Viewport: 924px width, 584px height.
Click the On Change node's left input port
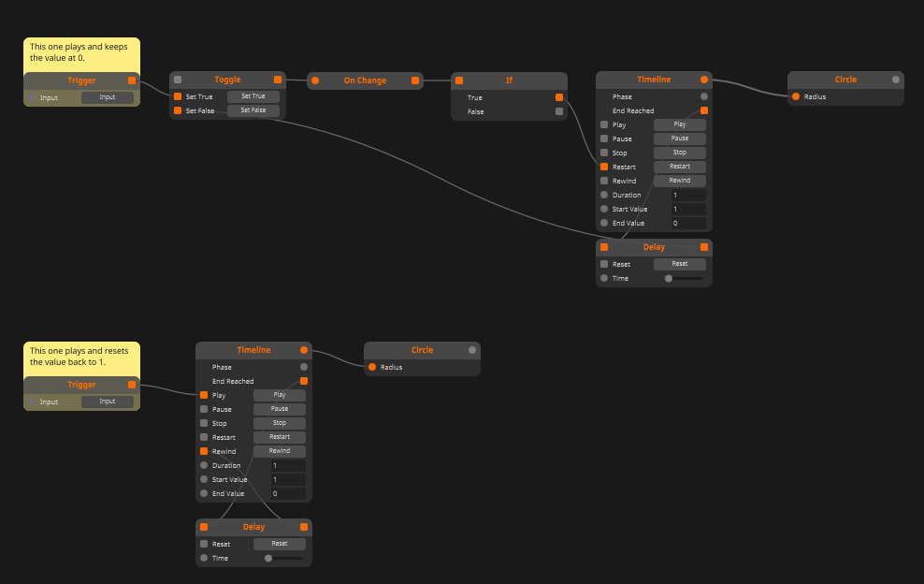(315, 80)
